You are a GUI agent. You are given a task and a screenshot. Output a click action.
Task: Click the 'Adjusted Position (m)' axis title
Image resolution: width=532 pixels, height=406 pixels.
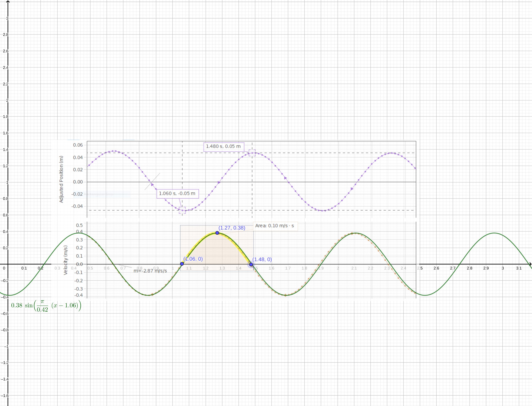(61, 179)
